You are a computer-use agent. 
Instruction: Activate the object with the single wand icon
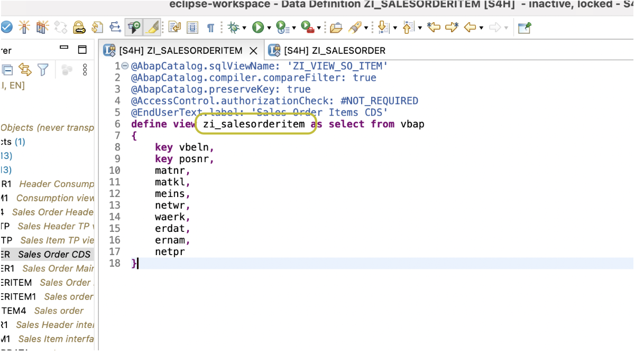click(x=24, y=27)
